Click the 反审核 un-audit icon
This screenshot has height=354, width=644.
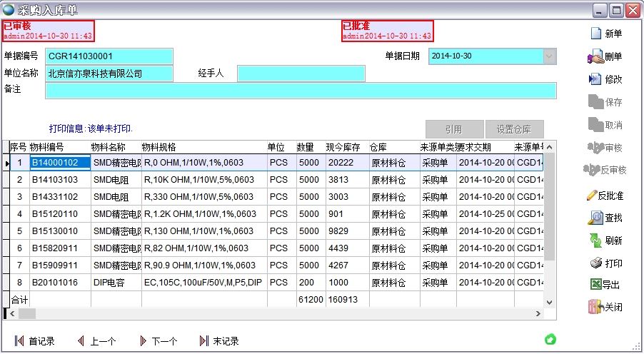click(x=591, y=170)
